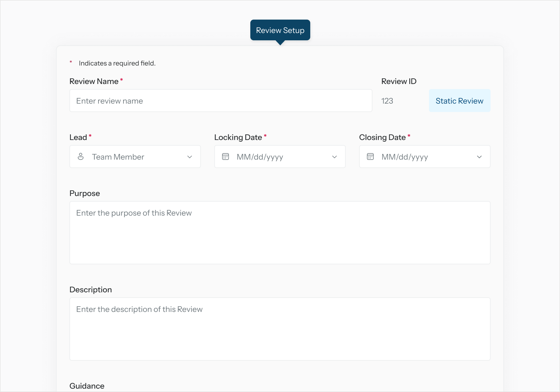Click into the Description text area
Image resolution: width=560 pixels, height=392 pixels.
(x=280, y=329)
